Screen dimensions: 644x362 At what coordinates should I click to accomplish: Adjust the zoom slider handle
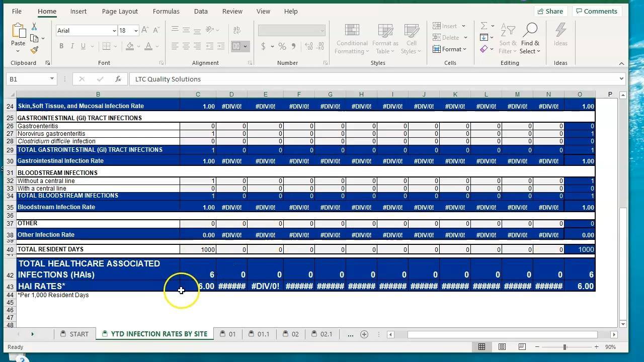[565, 347]
